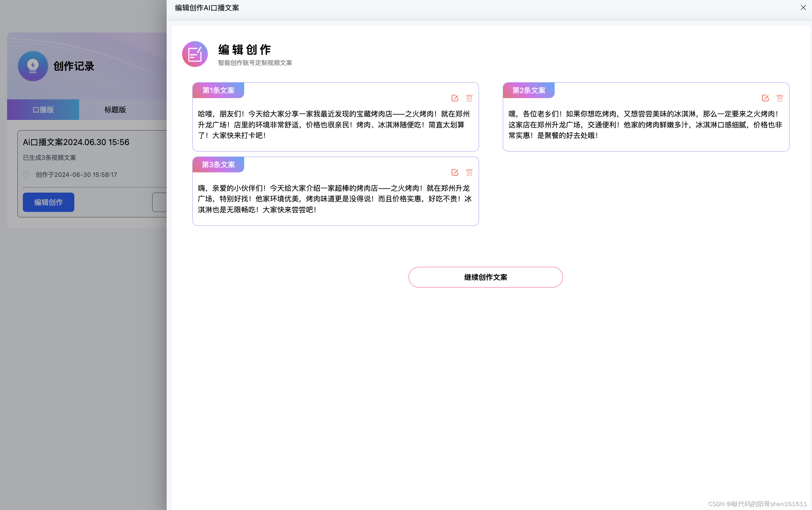The height and width of the screenshot is (510, 812).
Task: Delete the 第1条文案 card
Action: 469,98
